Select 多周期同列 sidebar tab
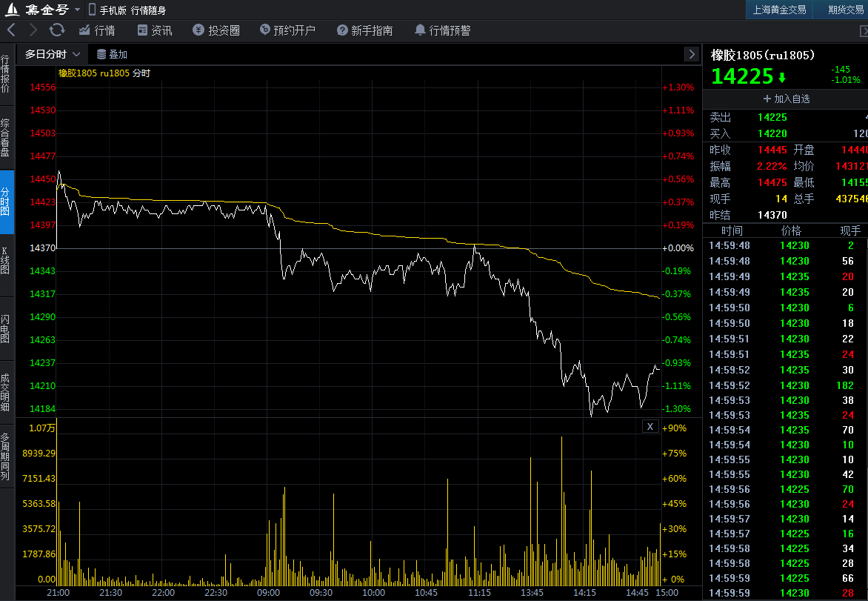The image size is (868, 601). click(5, 456)
